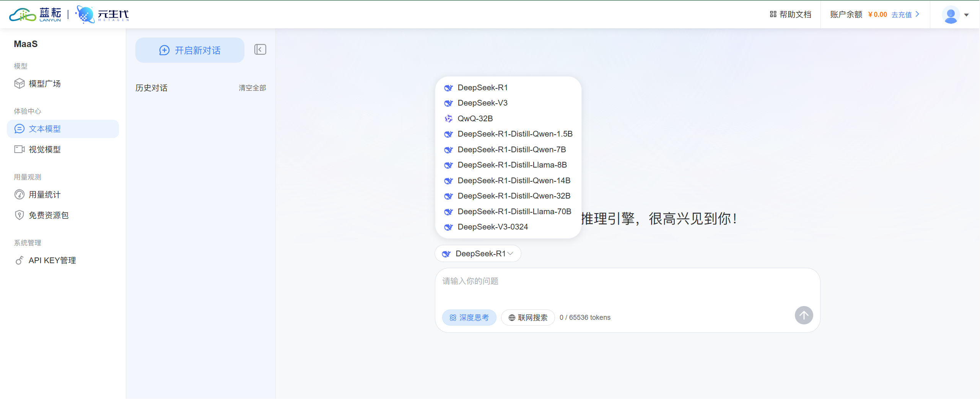Select DeepSeek-V3-0324 from the list
The width and height of the screenshot is (980, 399).
point(508,227)
